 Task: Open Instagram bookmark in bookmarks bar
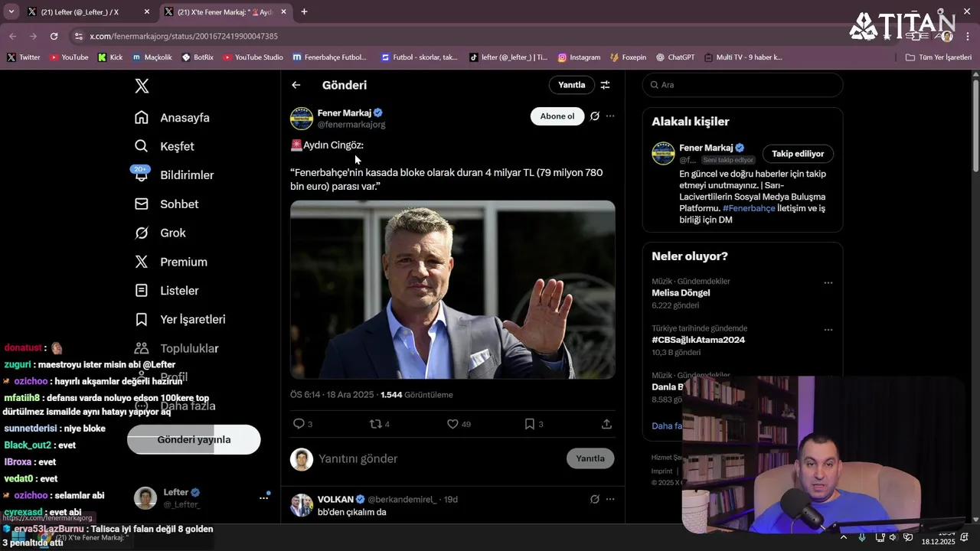point(579,57)
